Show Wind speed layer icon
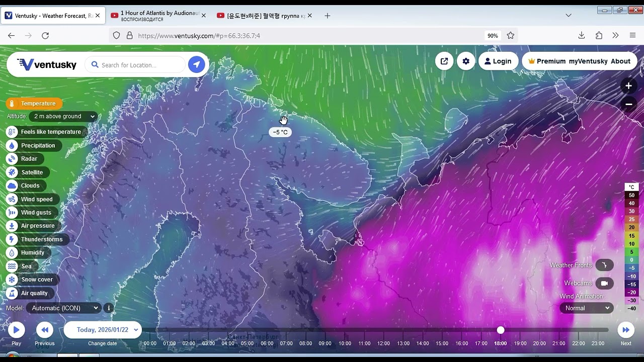Viewport: 644px width, 362px height. (x=12, y=199)
